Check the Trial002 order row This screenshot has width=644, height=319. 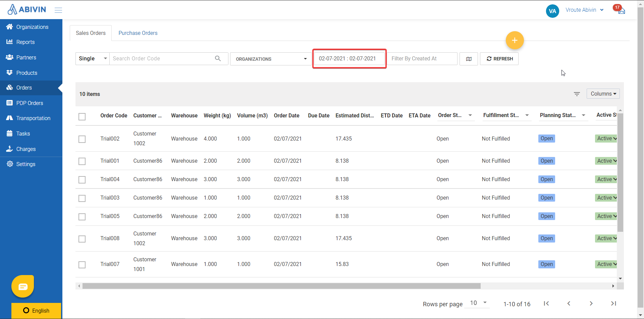pos(82,139)
